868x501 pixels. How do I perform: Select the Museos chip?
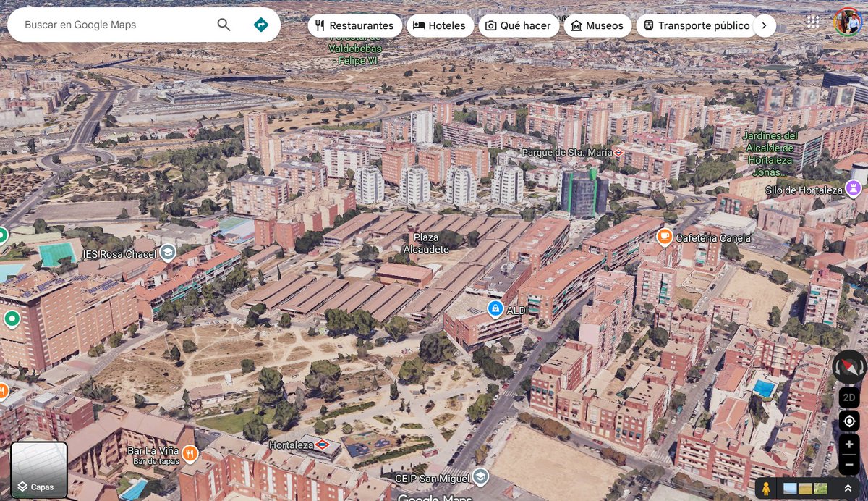point(597,25)
